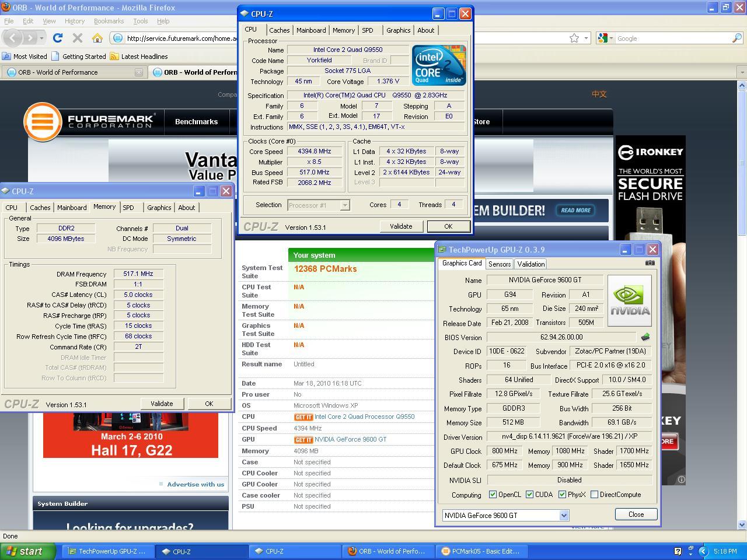Screen dimensions: 747x560
Task: Open Intel Core 2 Quad Processor Q9550 link
Action: [364, 417]
